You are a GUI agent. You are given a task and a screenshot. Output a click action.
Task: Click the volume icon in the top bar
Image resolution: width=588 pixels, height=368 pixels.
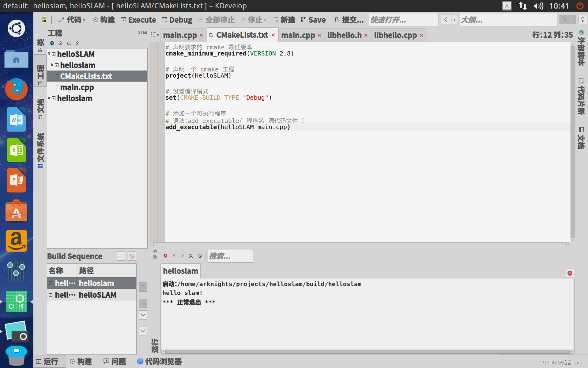point(538,6)
